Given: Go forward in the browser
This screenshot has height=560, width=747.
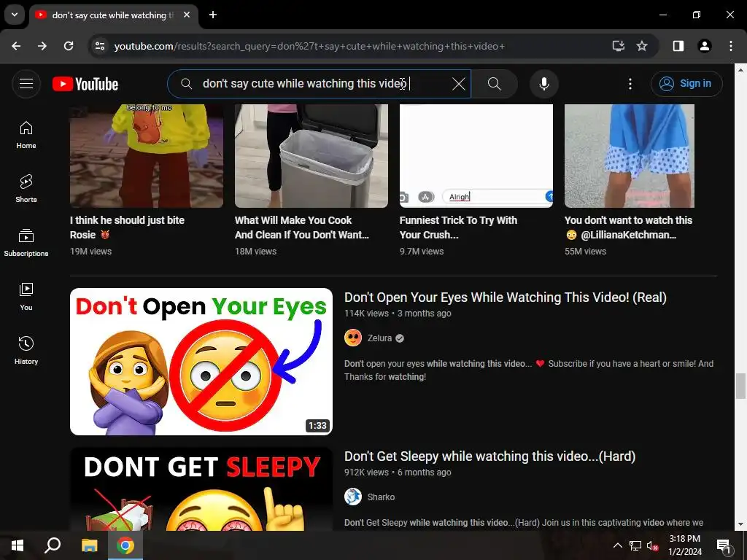Looking at the screenshot, I should (42, 46).
